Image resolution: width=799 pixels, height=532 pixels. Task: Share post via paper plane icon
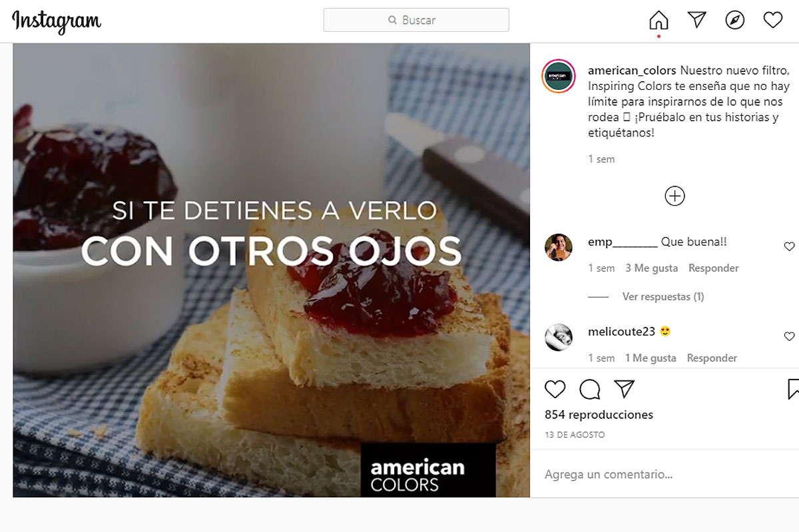point(624,389)
